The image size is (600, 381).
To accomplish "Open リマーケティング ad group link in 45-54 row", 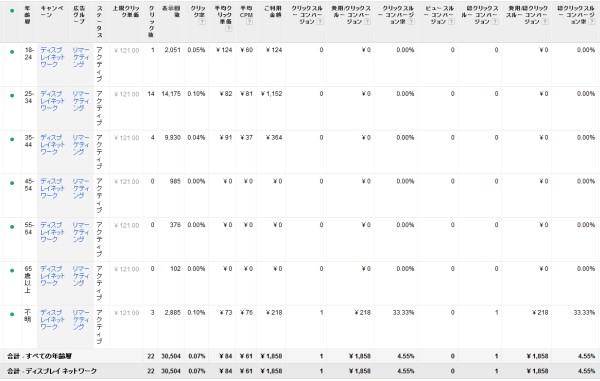I will click(x=81, y=188).
